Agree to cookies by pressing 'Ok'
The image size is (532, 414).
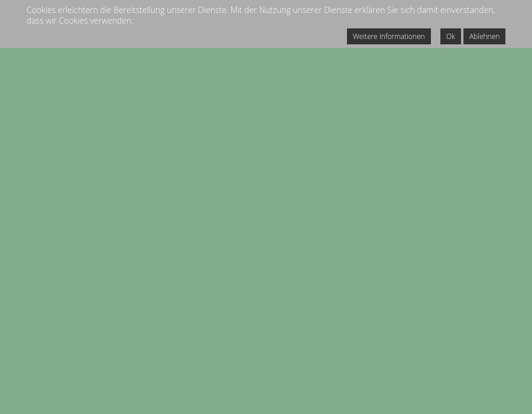tap(450, 36)
